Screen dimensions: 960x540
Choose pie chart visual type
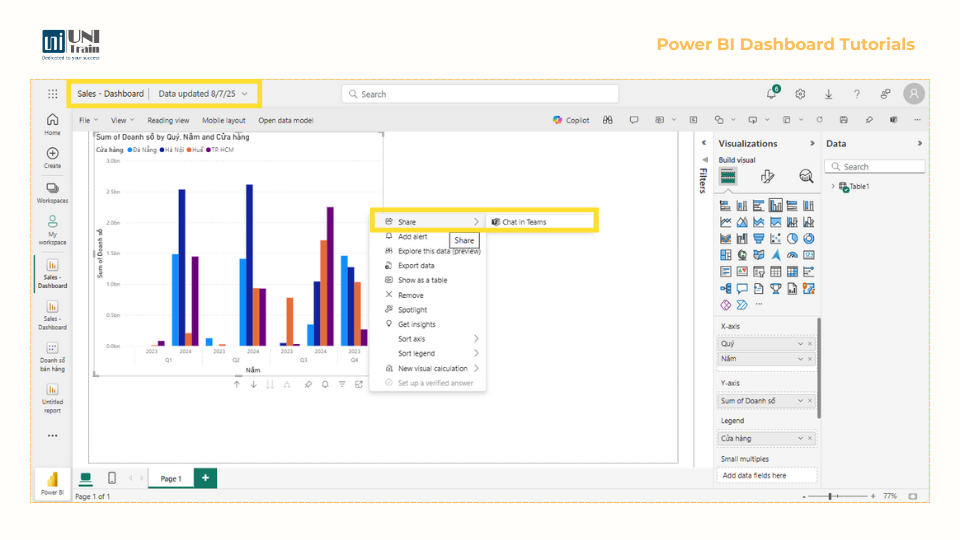pyautogui.click(x=792, y=239)
